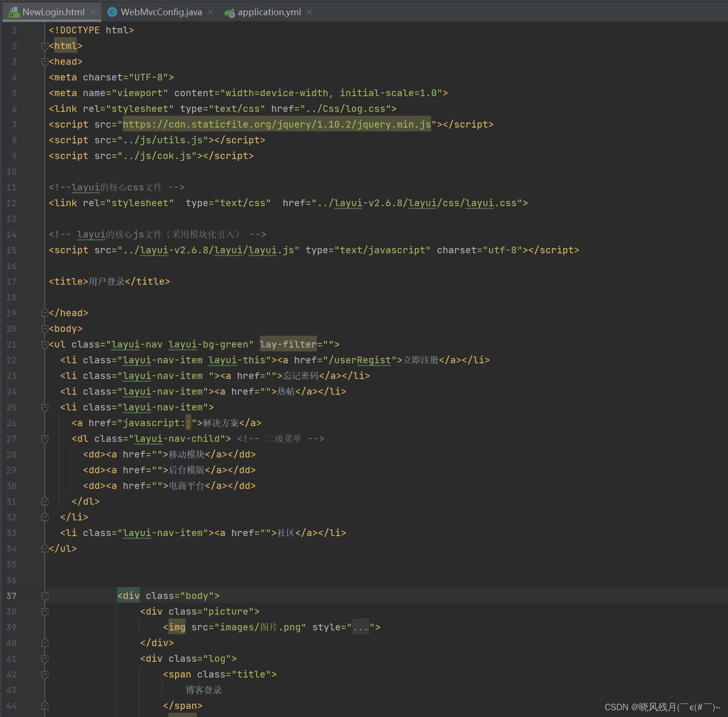Click the config file icon on application.yml tab
This screenshot has width=728, height=717.
229,13
